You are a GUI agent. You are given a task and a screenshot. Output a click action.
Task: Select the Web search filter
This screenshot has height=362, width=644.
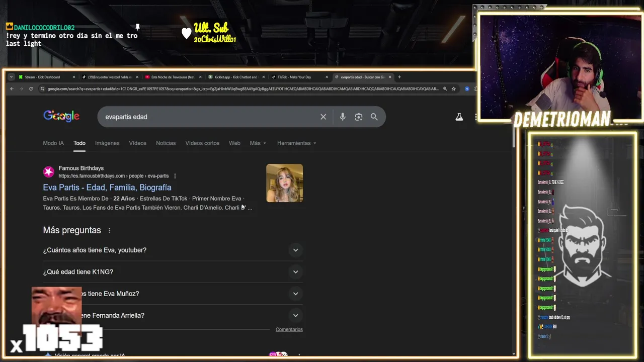[x=234, y=143]
